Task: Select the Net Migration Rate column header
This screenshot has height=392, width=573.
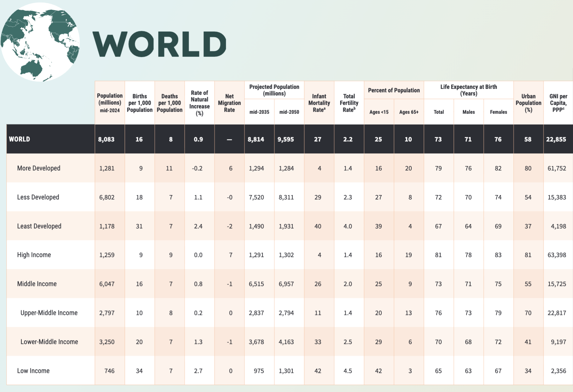Action: pyautogui.click(x=229, y=103)
